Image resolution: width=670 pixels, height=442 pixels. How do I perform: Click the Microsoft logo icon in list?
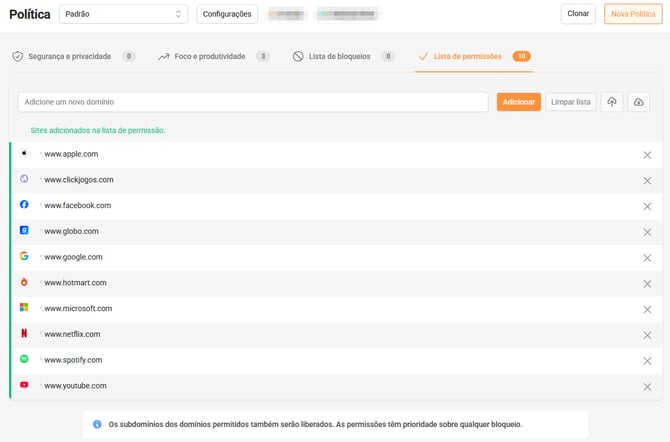[x=24, y=308]
